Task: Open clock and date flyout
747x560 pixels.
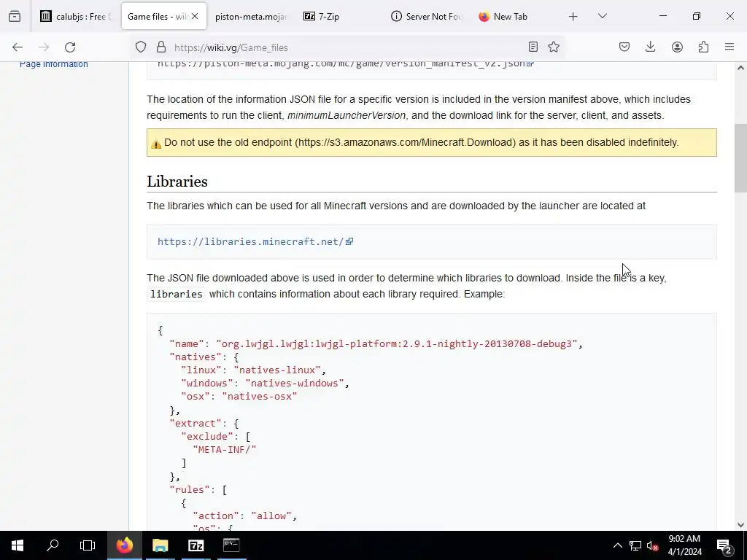Action: [684, 545]
